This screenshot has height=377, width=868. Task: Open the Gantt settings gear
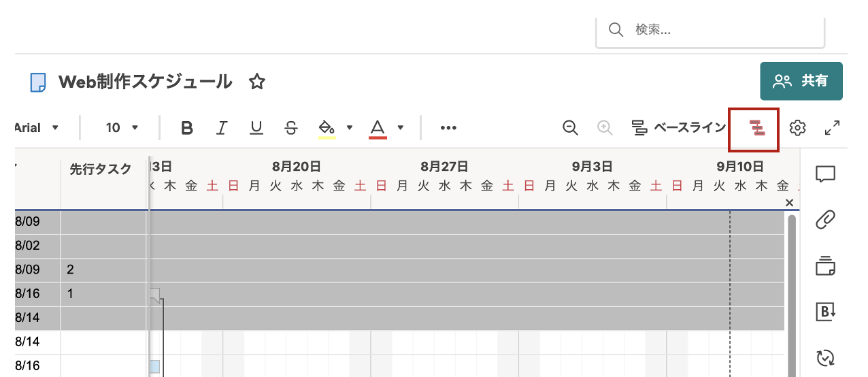click(x=797, y=127)
